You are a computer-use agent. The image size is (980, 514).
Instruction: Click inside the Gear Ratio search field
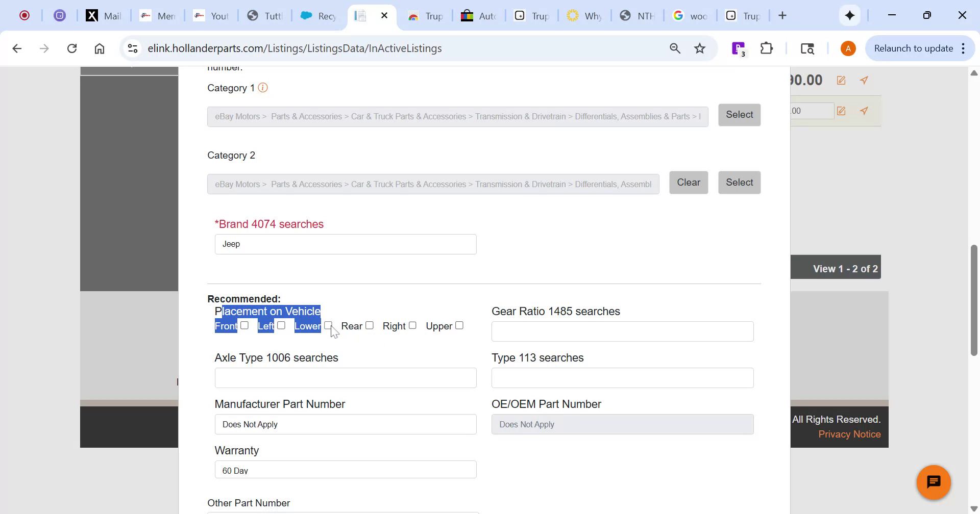point(622,331)
